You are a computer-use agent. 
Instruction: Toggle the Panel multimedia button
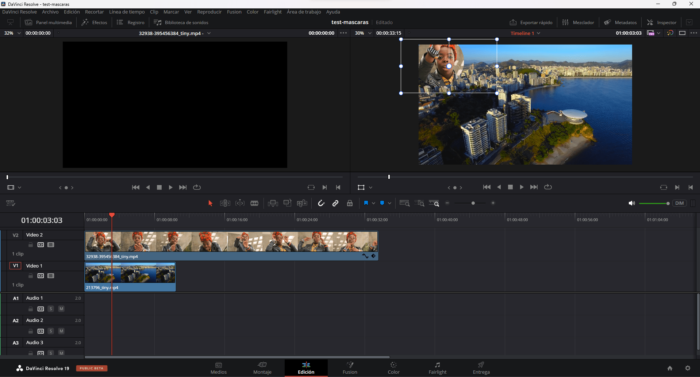pyautogui.click(x=48, y=22)
